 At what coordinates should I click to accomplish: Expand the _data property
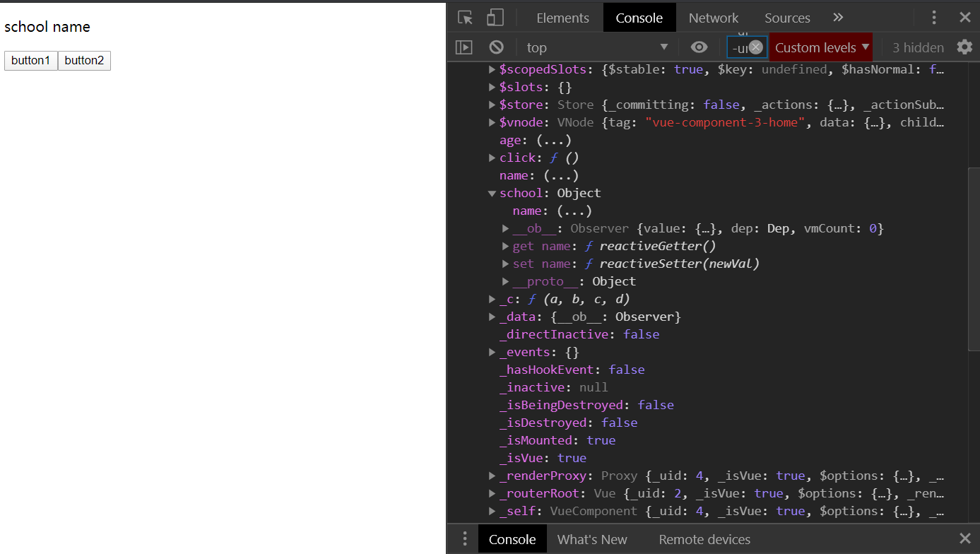[492, 317]
